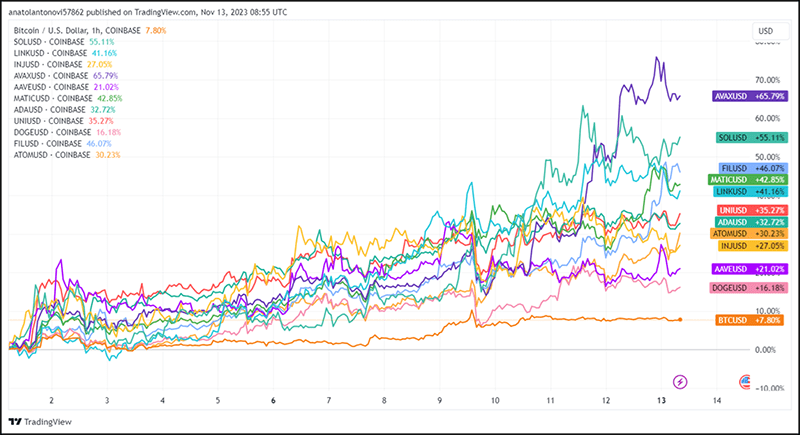Select the UNIUSD · COINBASE legend entry
800x435 pixels.
tap(64, 121)
